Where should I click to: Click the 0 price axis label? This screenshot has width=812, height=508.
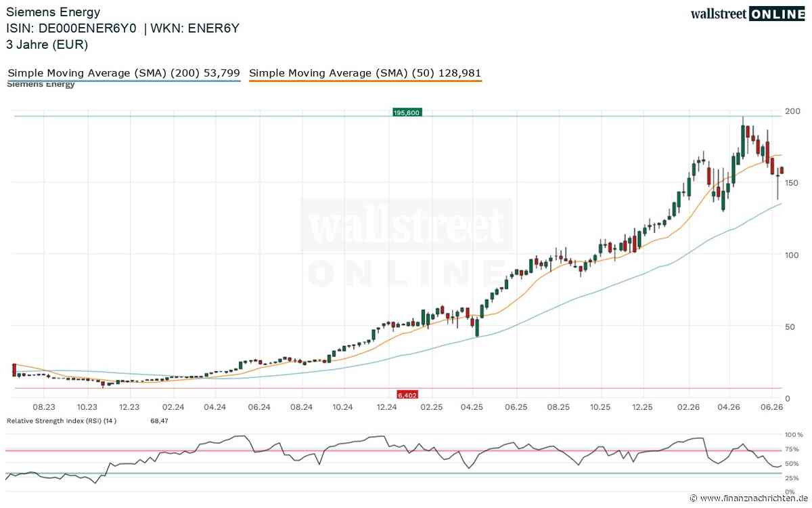789,398
